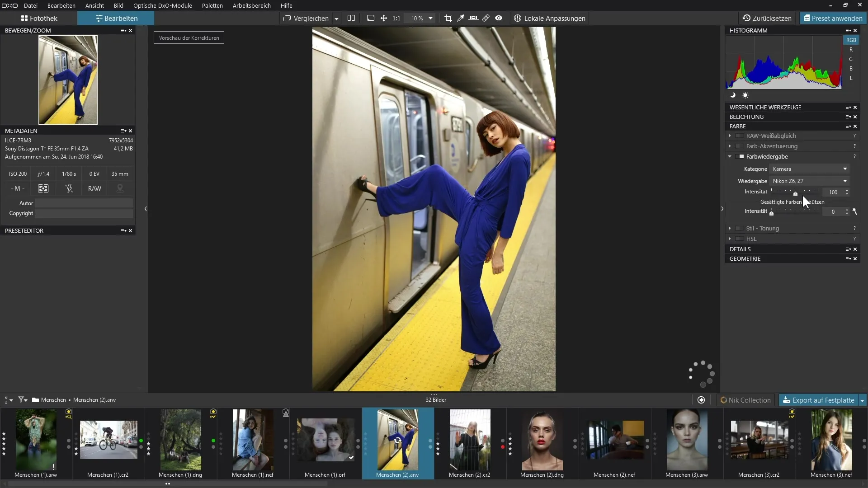Screen dimensions: 868x488
Task: Click the side-by-side split view icon
Action: pyautogui.click(x=351, y=18)
